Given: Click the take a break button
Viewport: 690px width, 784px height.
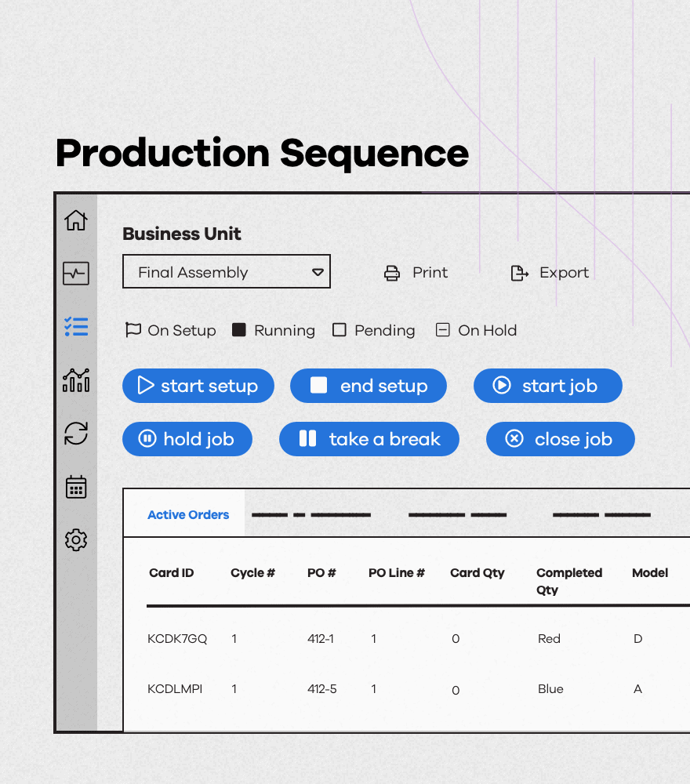Looking at the screenshot, I should click(x=369, y=439).
